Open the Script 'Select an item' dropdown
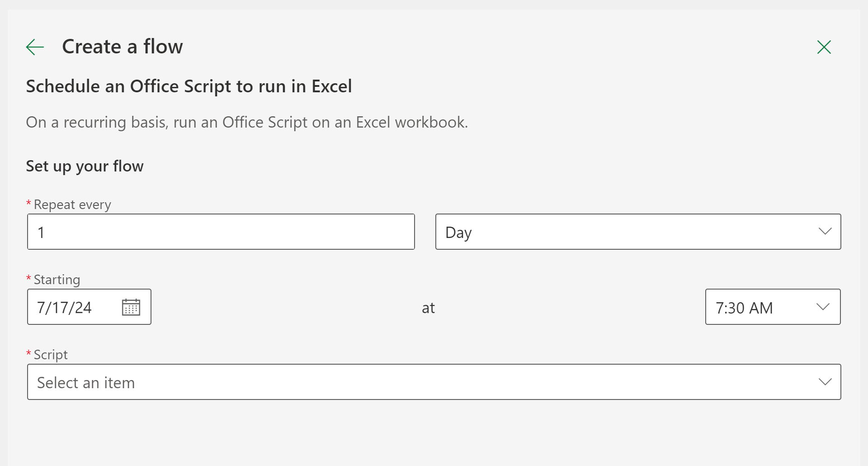The height and width of the screenshot is (466, 868). point(433,382)
